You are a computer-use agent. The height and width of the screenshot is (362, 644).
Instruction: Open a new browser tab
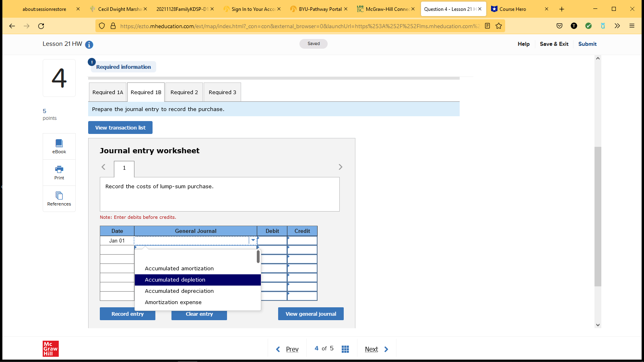point(562,9)
